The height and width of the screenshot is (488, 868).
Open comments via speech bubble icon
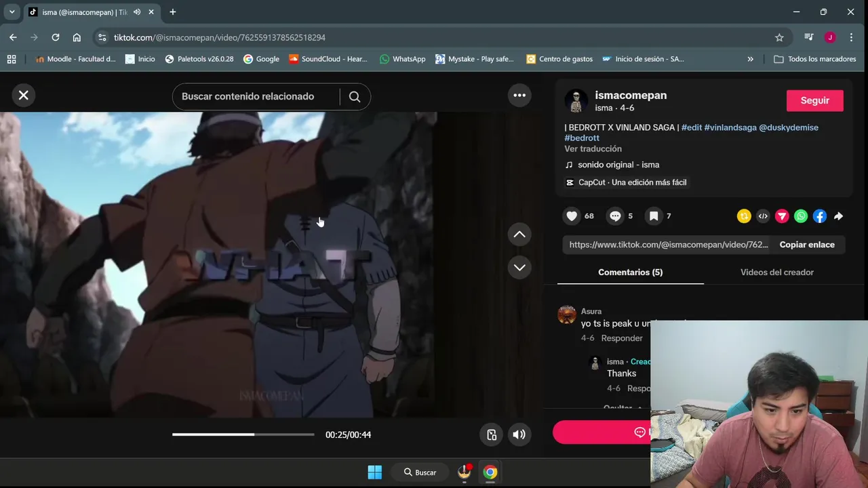tap(615, 216)
